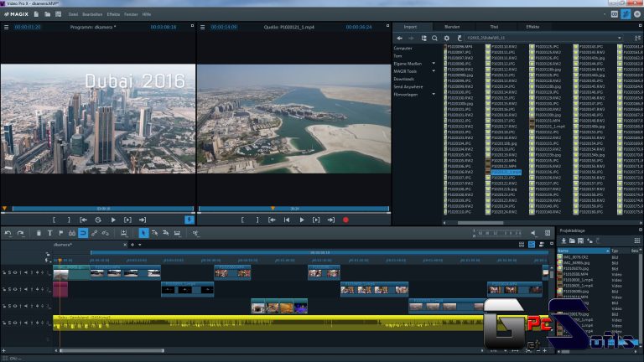The height and width of the screenshot is (362, 644).
Task: Switch to the Blenden tab
Action: coord(452,27)
